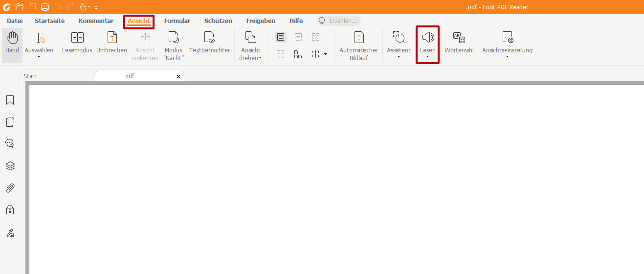Expand the Lesen dropdown arrow

[x=428, y=57]
